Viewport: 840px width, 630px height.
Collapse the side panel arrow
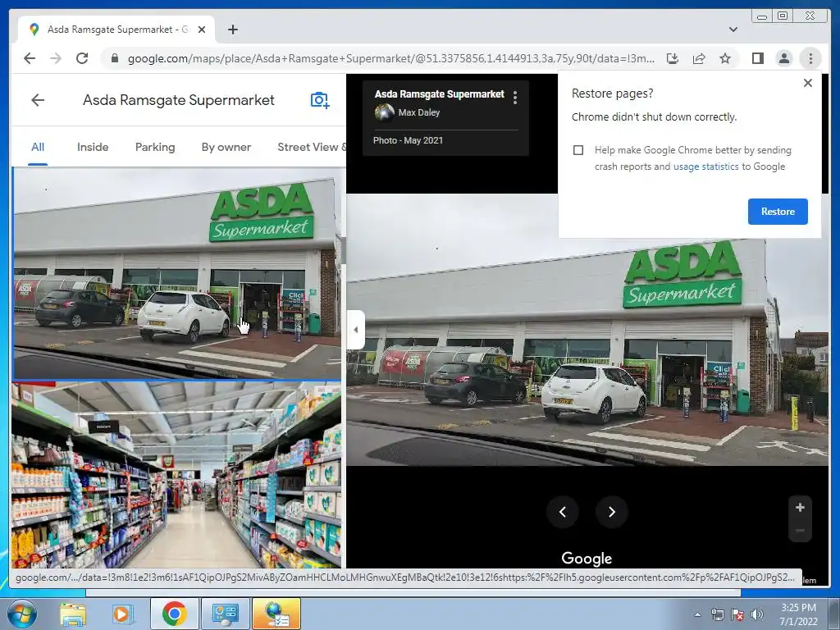pos(355,330)
